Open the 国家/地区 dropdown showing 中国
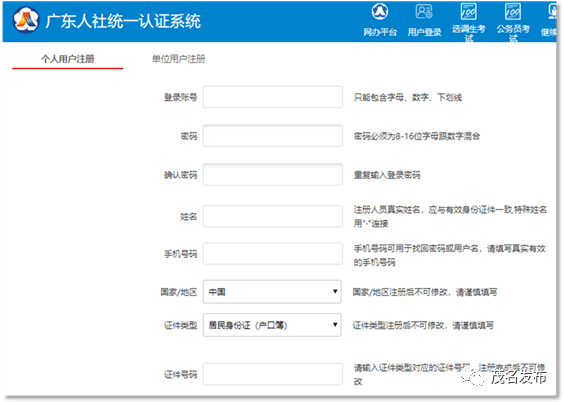The height and width of the screenshot is (402, 564). tap(272, 292)
